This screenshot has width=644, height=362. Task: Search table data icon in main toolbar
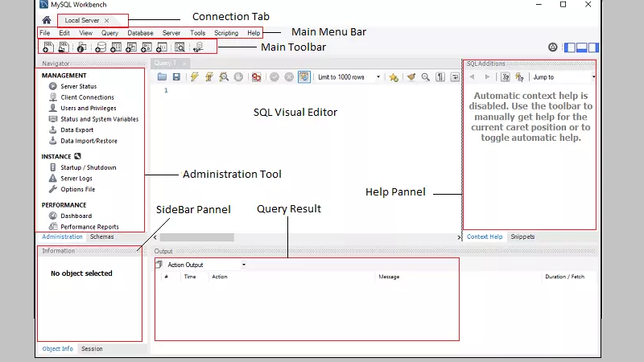pos(180,47)
